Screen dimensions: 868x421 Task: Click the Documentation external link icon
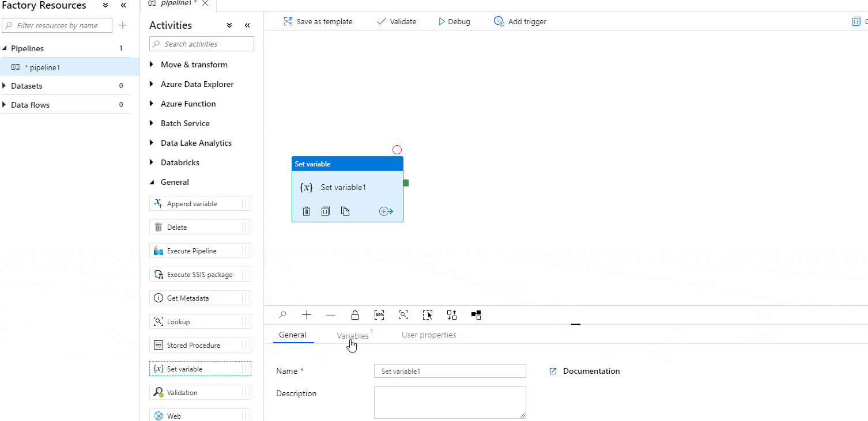553,371
